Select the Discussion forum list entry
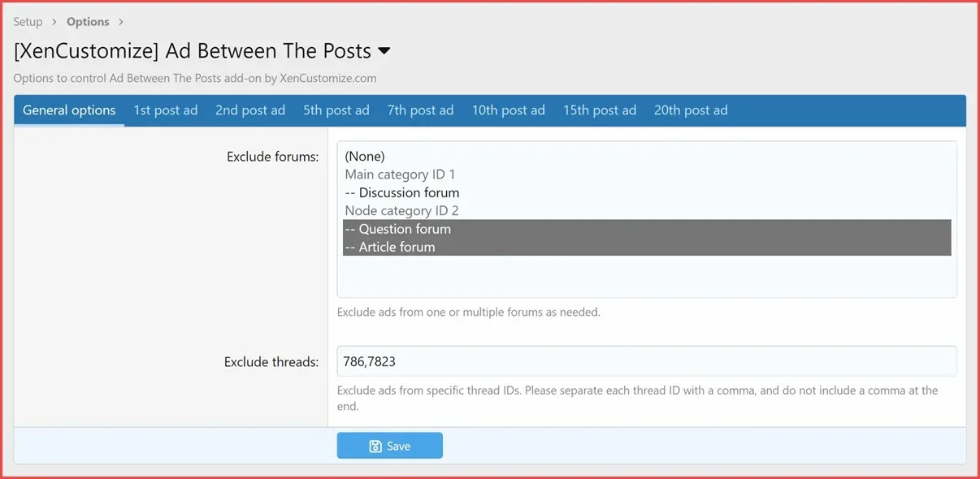Viewport: 980px width, 479px height. [x=401, y=192]
